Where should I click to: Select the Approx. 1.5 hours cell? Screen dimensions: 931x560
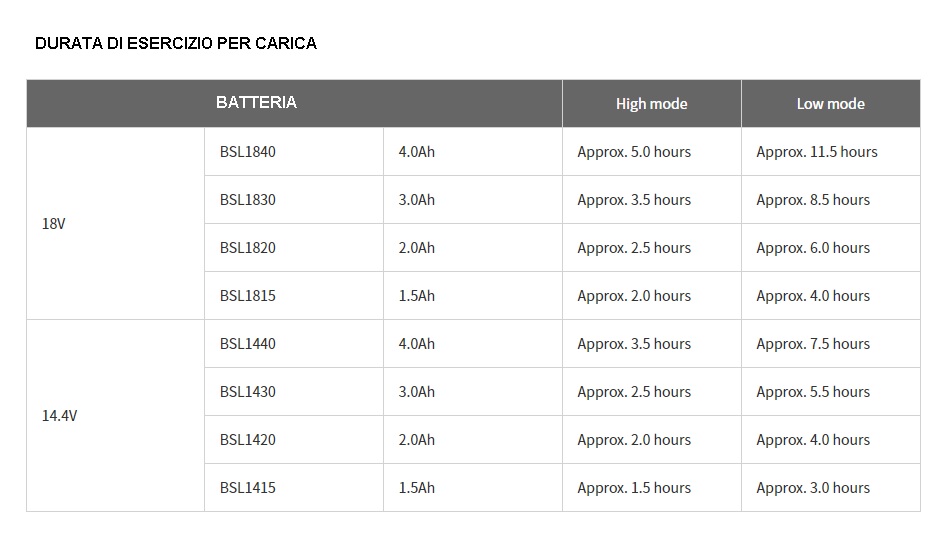(634, 488)
